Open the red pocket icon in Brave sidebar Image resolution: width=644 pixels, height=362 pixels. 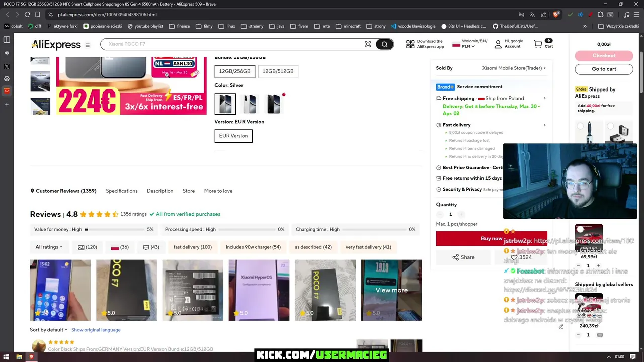pyautogui.click(x=7, y=91)
